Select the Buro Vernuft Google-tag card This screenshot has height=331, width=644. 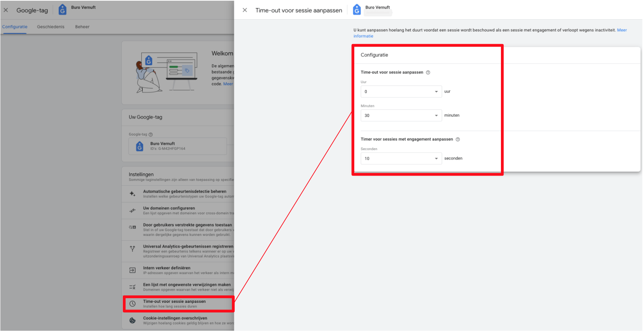click(177, 146)
